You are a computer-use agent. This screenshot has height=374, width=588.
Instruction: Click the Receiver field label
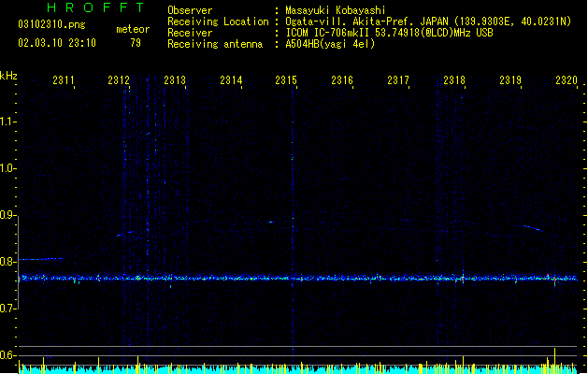(190, 33)
